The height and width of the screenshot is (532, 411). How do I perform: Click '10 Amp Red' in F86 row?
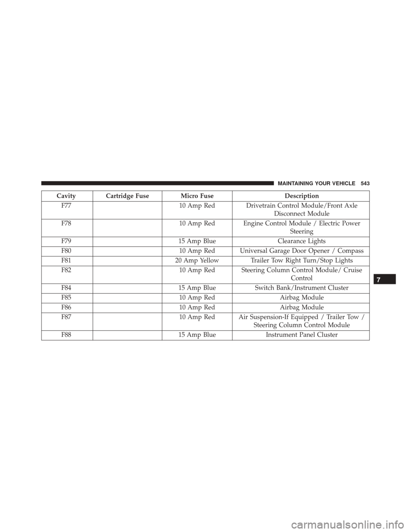tap(197, 307)
